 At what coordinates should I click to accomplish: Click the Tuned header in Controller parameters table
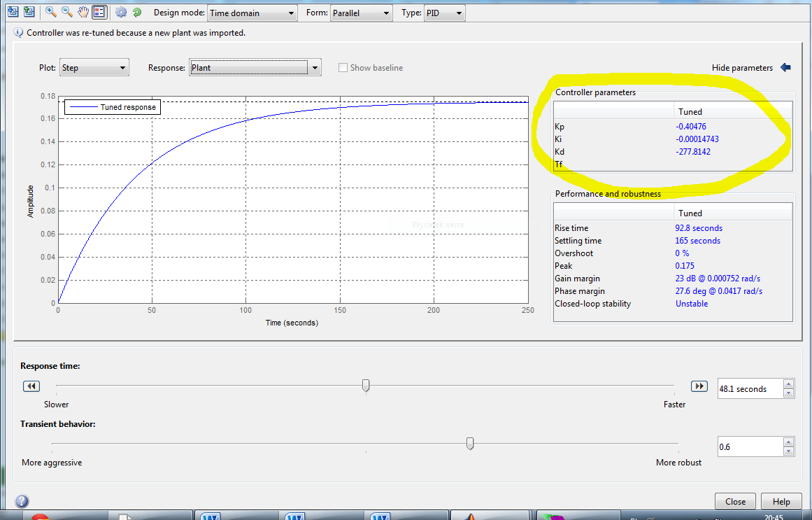click(x=690, y=111)
